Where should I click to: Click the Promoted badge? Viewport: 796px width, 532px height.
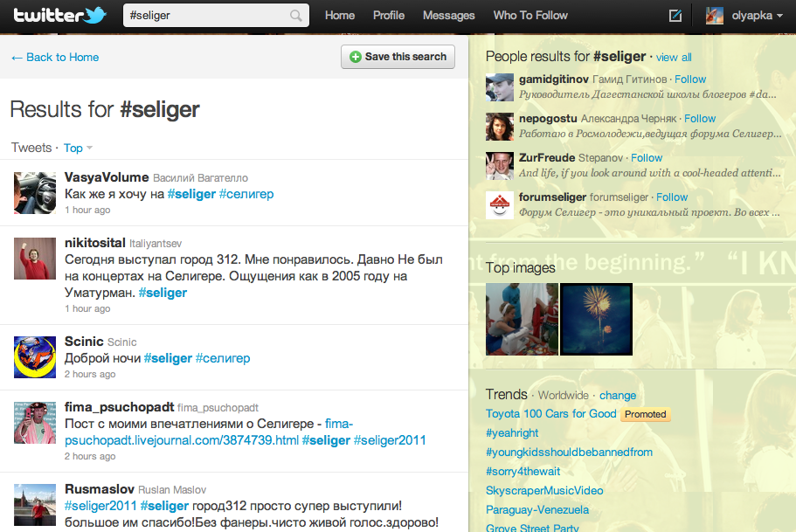click(645, 414)
